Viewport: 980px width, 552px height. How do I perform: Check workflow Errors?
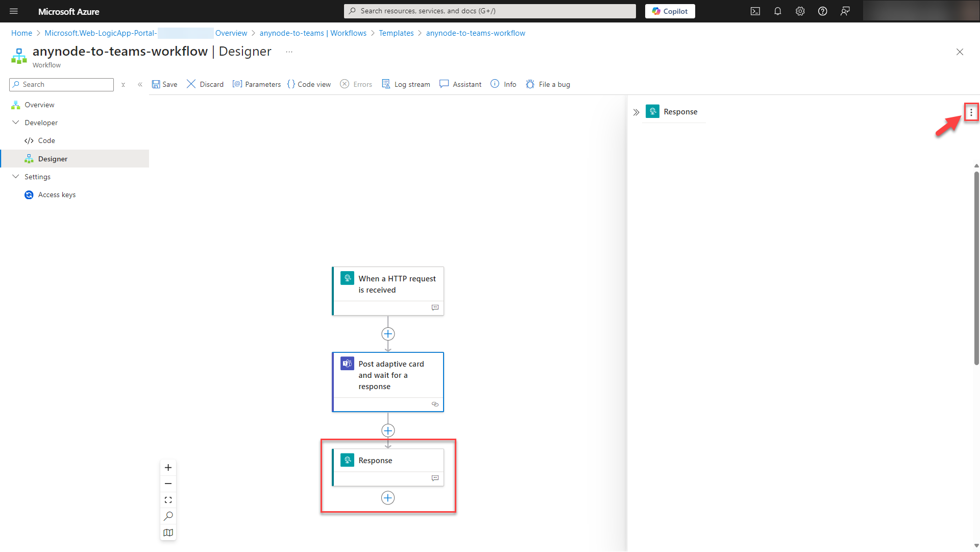point(356,84)
